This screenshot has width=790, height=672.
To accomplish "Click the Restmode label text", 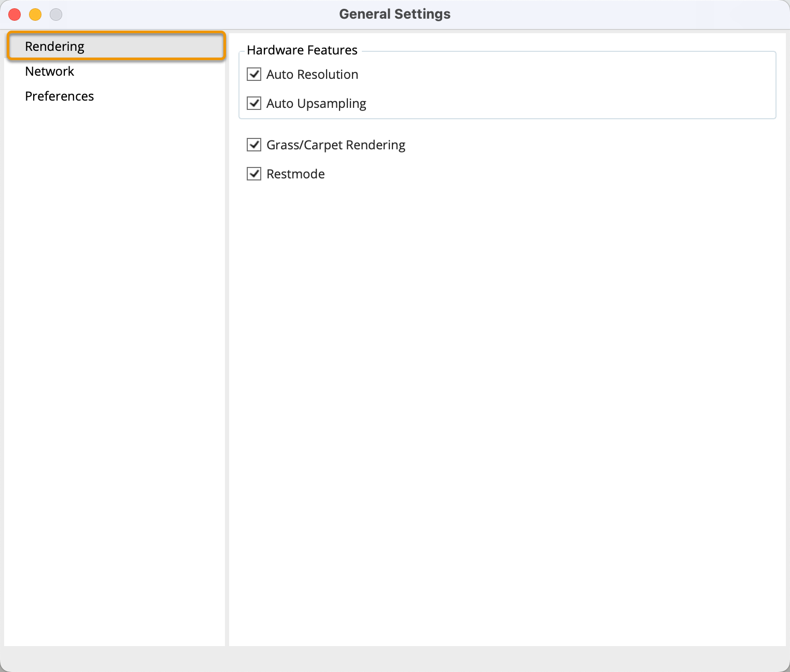I will (295, 174).
